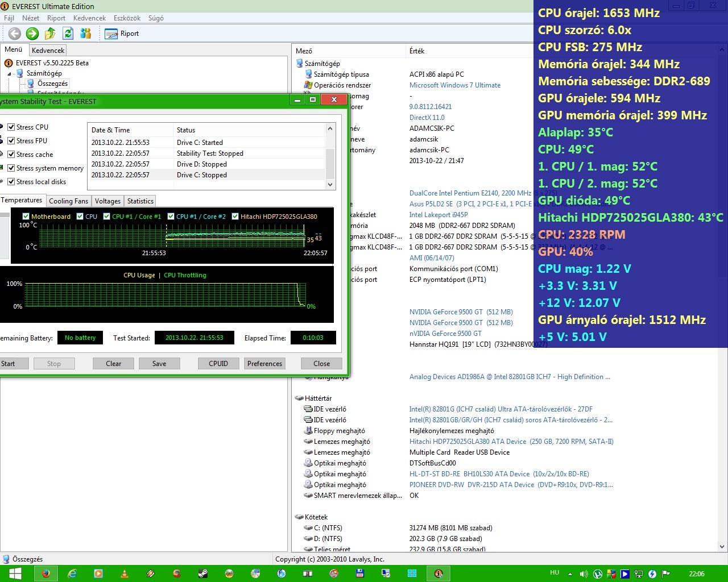Viewport: 728px width, 582px height.
Task: Switch to the Cooling Fans tab
Action: tap(68, 201)
